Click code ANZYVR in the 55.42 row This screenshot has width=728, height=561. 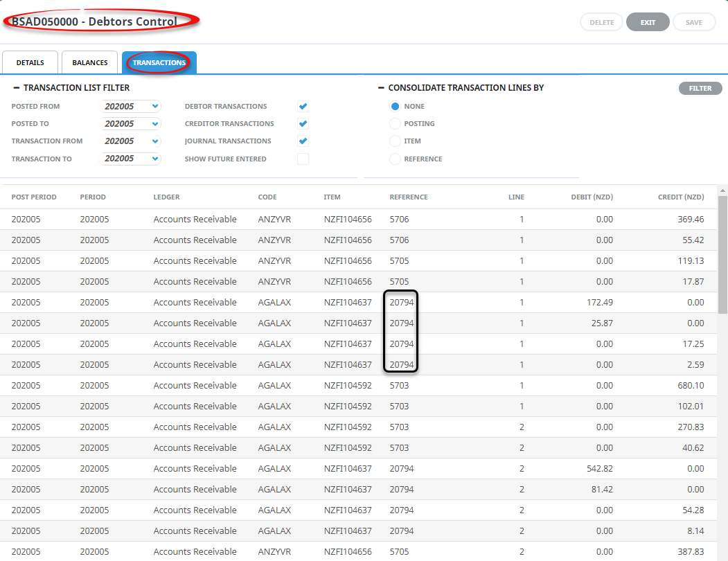(274, 240)
